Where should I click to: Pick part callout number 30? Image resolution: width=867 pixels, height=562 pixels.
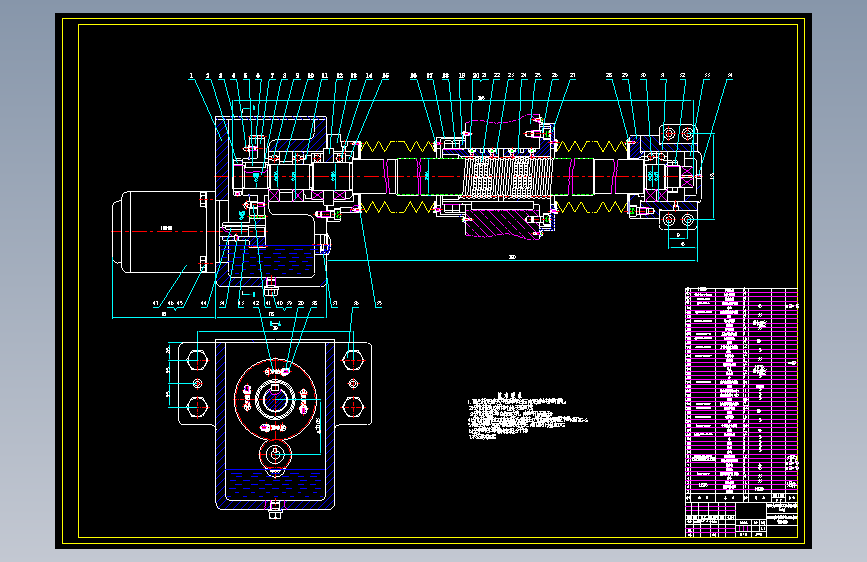point(643,76)
